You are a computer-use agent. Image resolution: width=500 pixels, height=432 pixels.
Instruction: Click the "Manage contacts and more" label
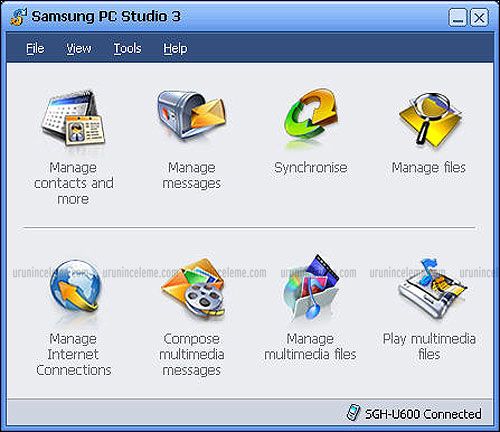click(74, 183)
